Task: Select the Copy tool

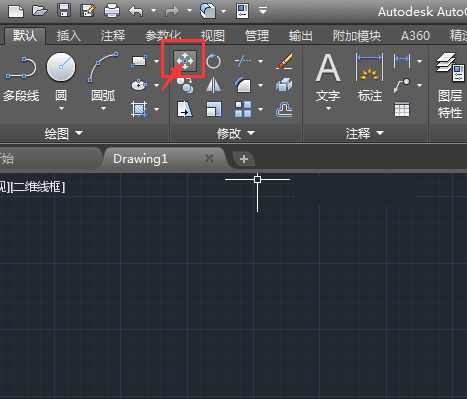Action: pos(185,85)
